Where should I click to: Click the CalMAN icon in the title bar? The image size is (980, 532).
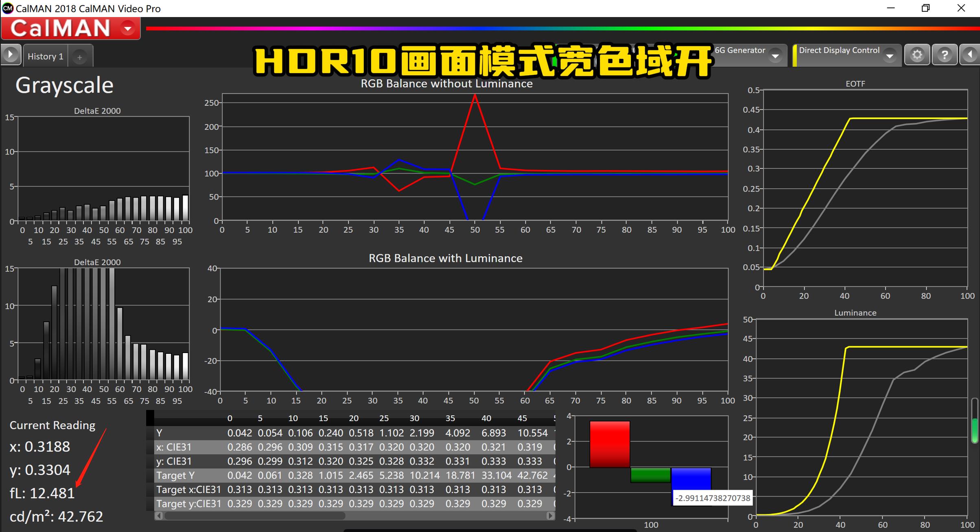7,8
